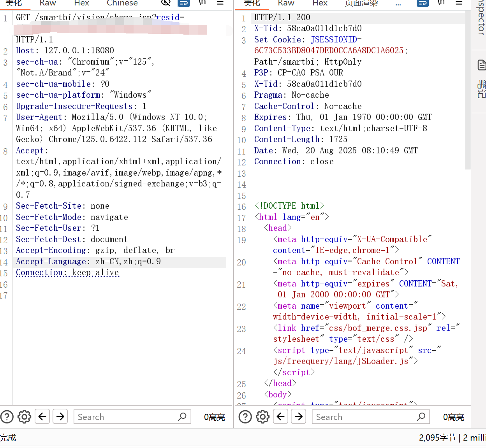Focus the response Search field
This screenshot has height=448, width=486.
click(x=364, y=417)
